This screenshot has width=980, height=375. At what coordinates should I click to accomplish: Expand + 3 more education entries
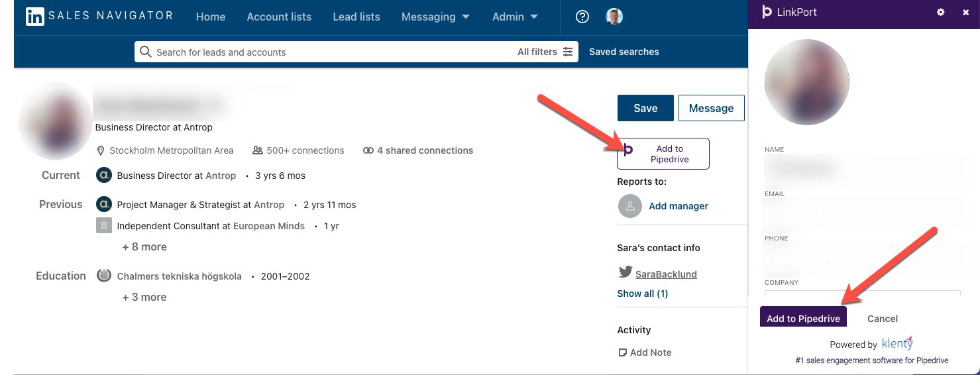[144, 297]
